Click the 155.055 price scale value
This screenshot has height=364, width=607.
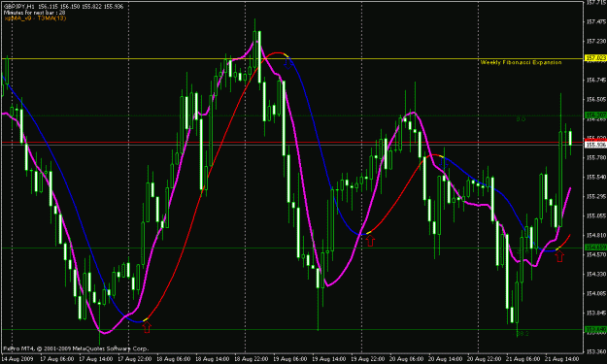click(595, 215)
